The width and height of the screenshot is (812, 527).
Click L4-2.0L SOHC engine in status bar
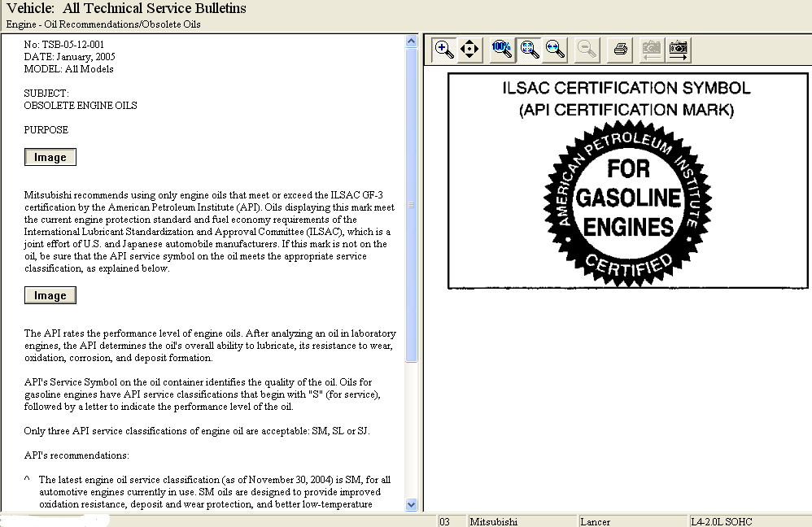pyautogui.click(x=750, y=521)
